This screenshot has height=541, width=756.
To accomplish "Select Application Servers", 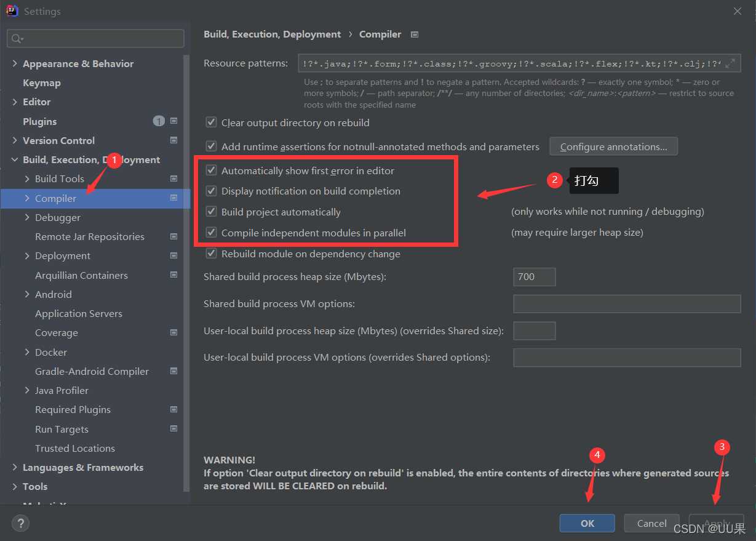I will tap(79, 313).
